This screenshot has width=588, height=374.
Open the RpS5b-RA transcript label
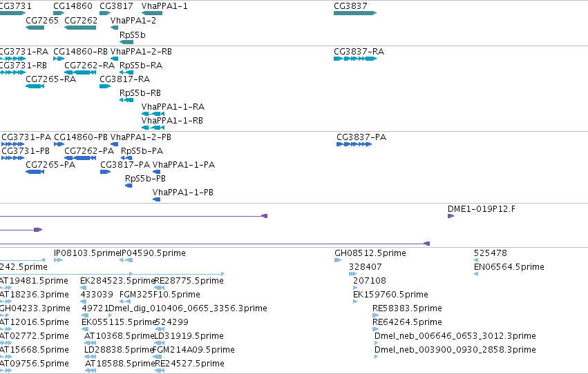[141, 65]
